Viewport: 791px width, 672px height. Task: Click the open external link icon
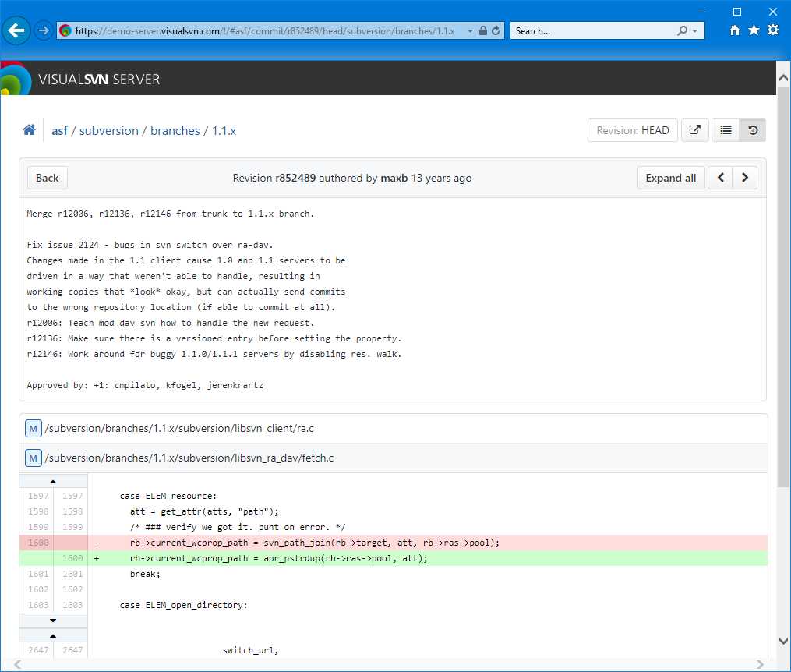694,130
